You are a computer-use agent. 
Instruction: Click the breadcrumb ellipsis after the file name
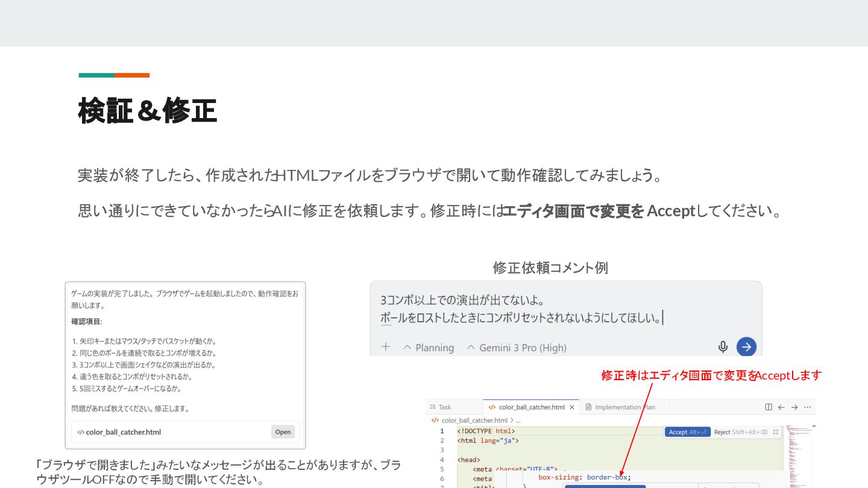pos(518,420)
